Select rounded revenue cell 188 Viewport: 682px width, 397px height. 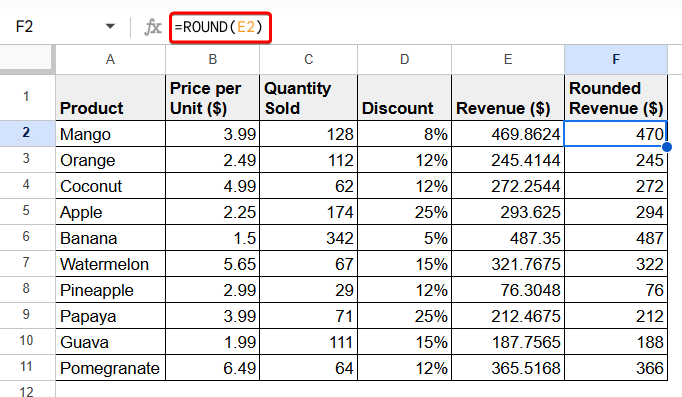coord(616,342)
